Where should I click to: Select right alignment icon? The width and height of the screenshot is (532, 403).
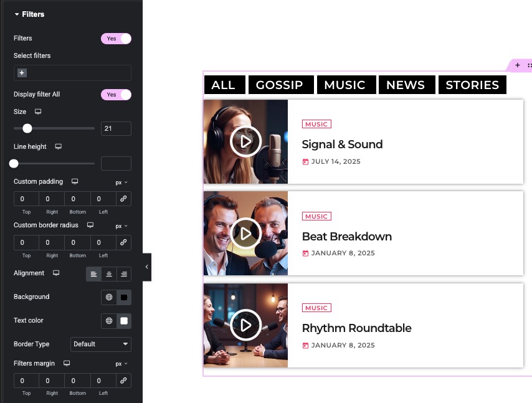click(x=124, y=274)
